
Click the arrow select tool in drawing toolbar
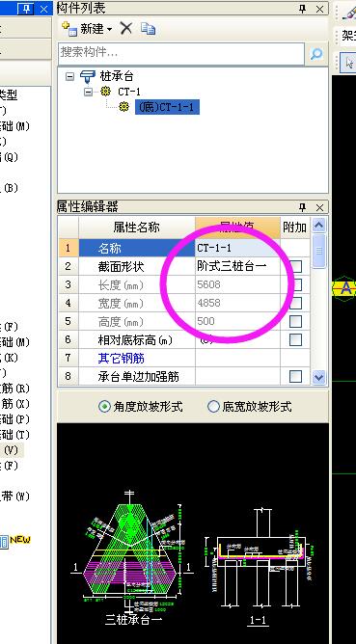(349, 63)
